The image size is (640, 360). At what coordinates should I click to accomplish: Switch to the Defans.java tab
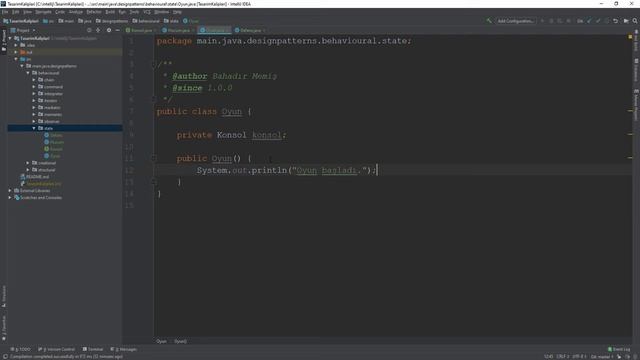click(x=251, y=30)
